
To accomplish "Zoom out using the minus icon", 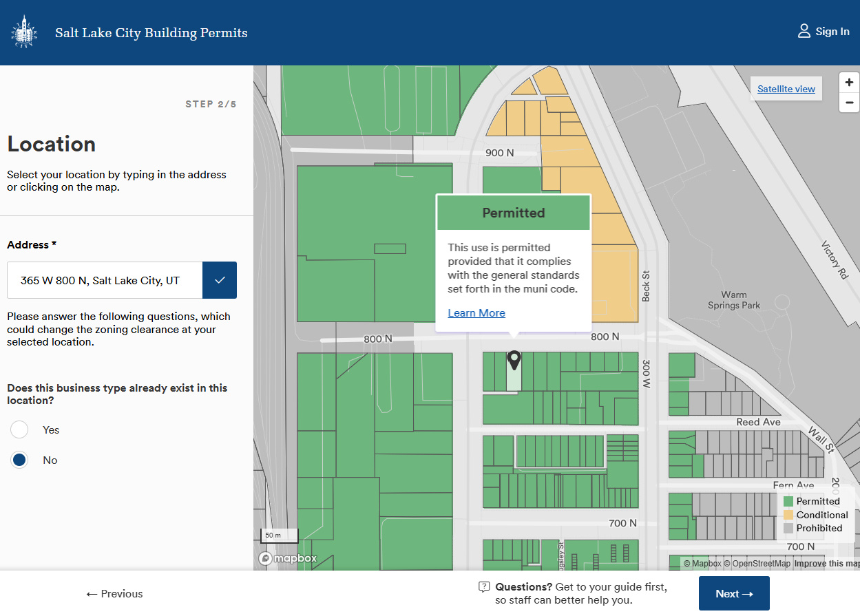I will (x=849, y=103).
